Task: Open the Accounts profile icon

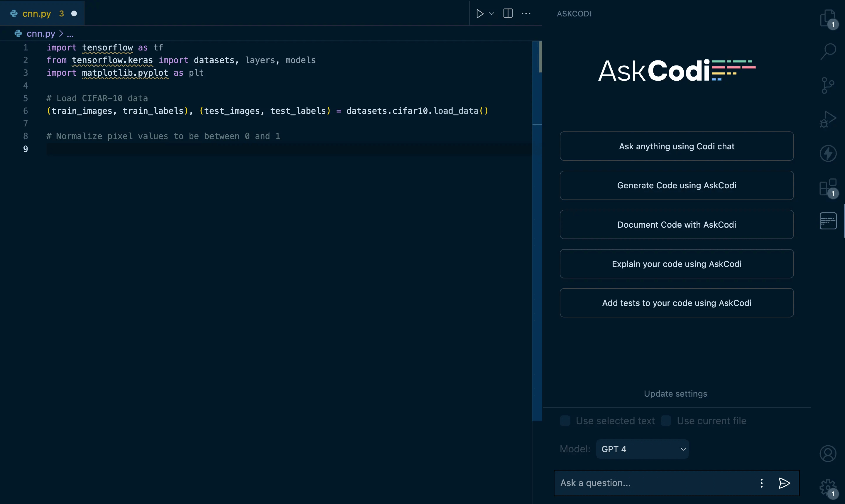Action: pyautogui.click(x=828, y=454)
